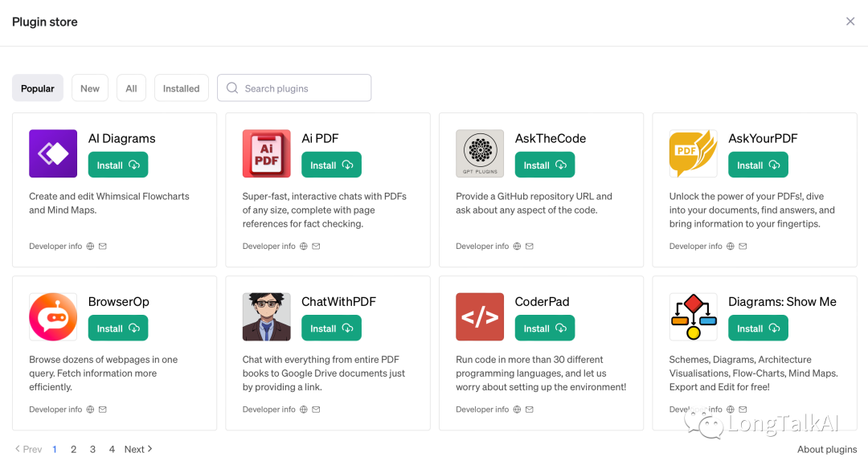Focus the Search plugins field
Screen dimensions: 868x465
(294, 88)
